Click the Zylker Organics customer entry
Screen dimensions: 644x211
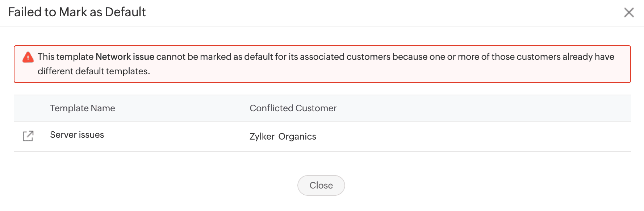[x=283, y=137]
